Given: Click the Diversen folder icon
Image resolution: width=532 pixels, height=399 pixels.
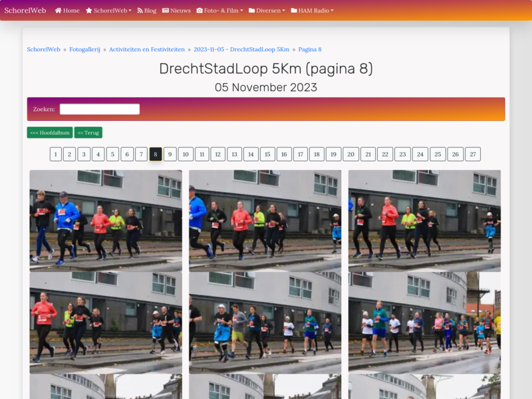Looking at the screenshot, I should [252, 11].
